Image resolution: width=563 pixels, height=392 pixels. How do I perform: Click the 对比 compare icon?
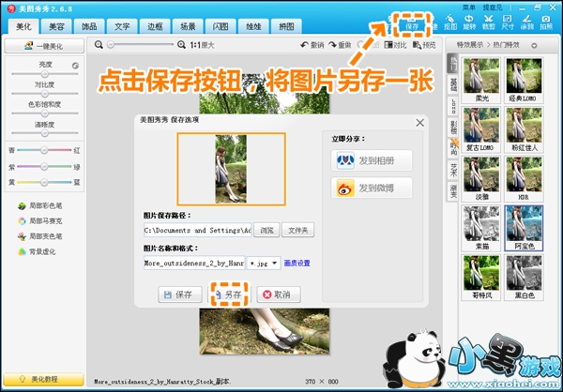(395, 45)
